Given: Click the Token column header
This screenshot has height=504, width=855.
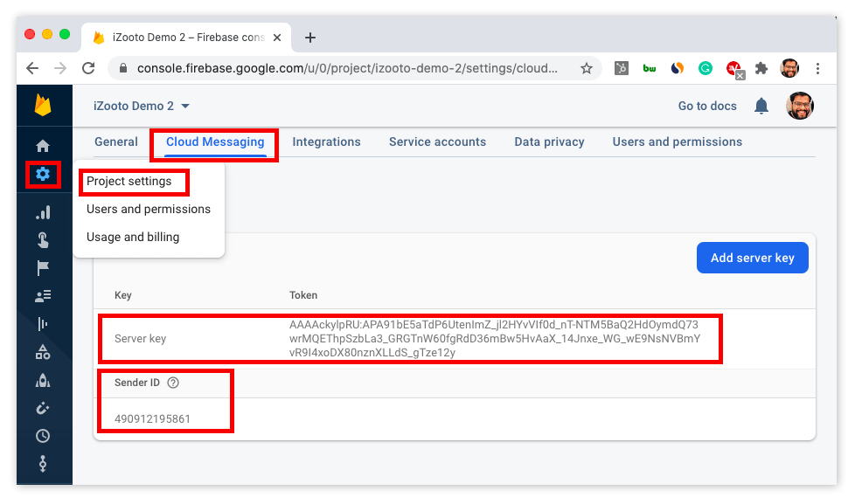Looking at the screenshot, I should 303,294.
